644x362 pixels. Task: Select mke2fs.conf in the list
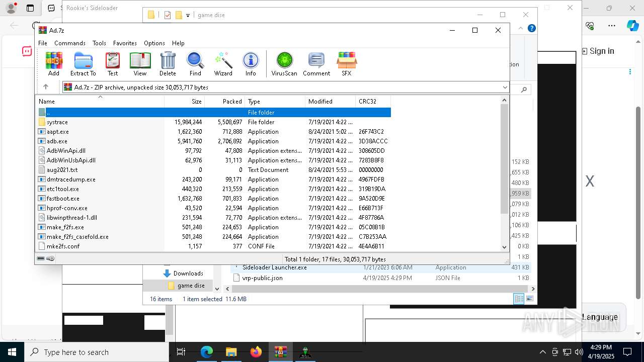(x=214, y=246)
